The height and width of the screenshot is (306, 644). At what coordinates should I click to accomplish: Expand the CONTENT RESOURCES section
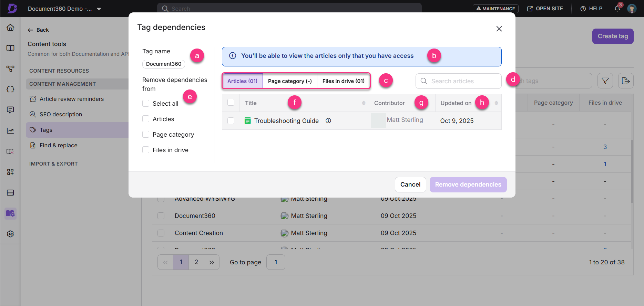point(59,71)
